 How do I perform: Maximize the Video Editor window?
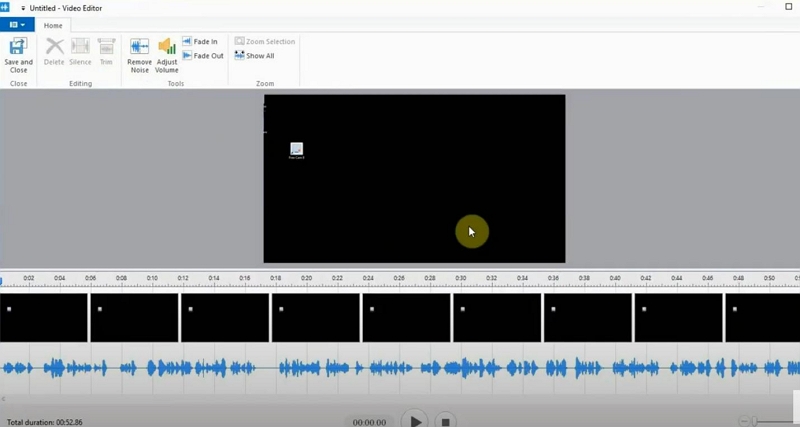(x=788, y=6)
